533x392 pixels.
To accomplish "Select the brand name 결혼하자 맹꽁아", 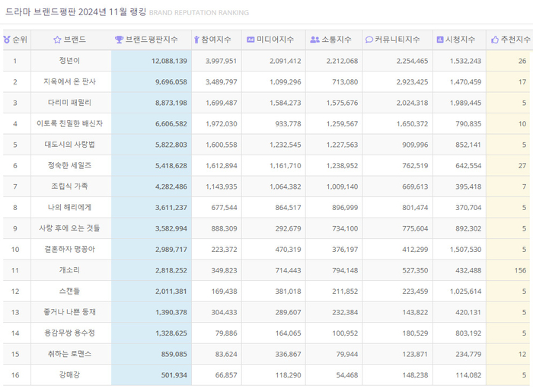I will click(x=70, y=250).
